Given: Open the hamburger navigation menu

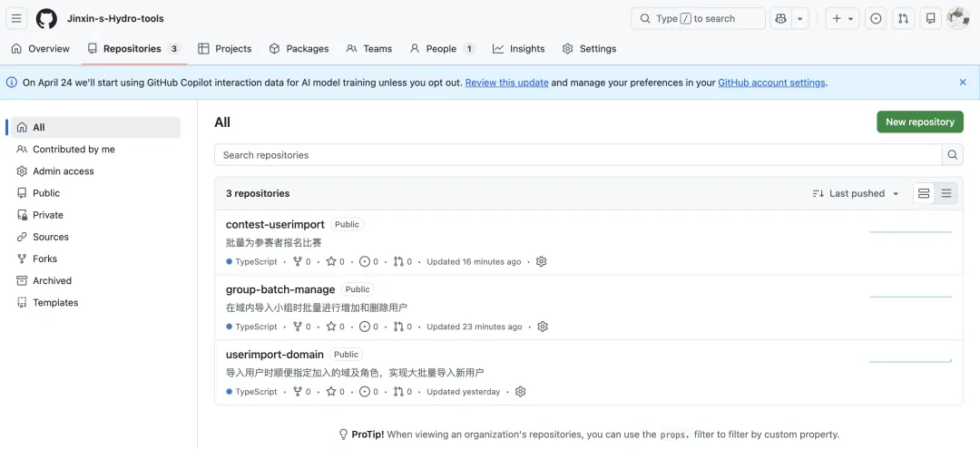Looking at the screenshot, I should click(17, 18).
